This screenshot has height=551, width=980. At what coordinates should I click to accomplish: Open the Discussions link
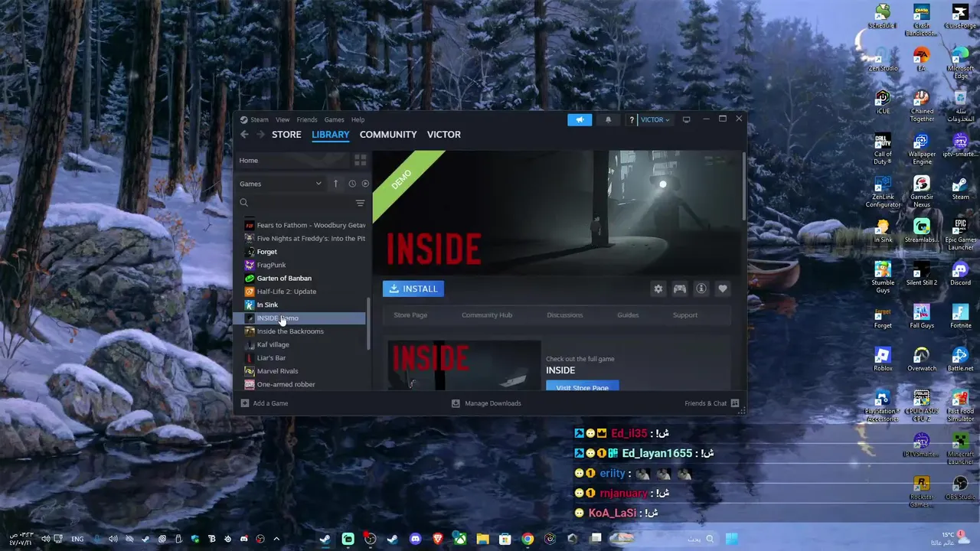click(565, 315)
